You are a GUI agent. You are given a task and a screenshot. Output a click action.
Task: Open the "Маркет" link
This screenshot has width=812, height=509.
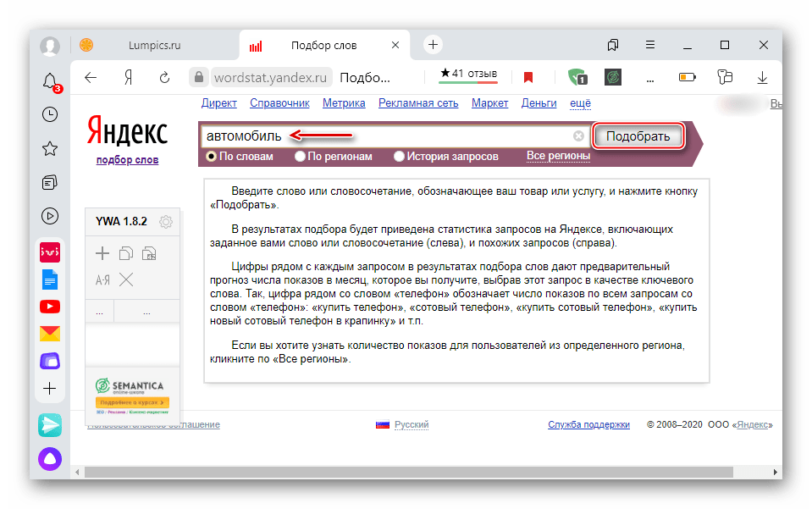click(490, 103)
